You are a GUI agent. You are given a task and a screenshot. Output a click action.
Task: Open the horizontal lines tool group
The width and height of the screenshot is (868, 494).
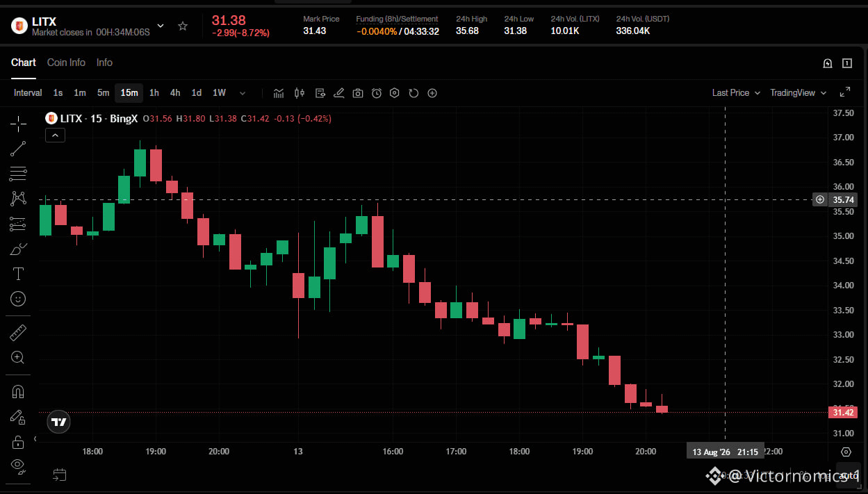point(18,174)
